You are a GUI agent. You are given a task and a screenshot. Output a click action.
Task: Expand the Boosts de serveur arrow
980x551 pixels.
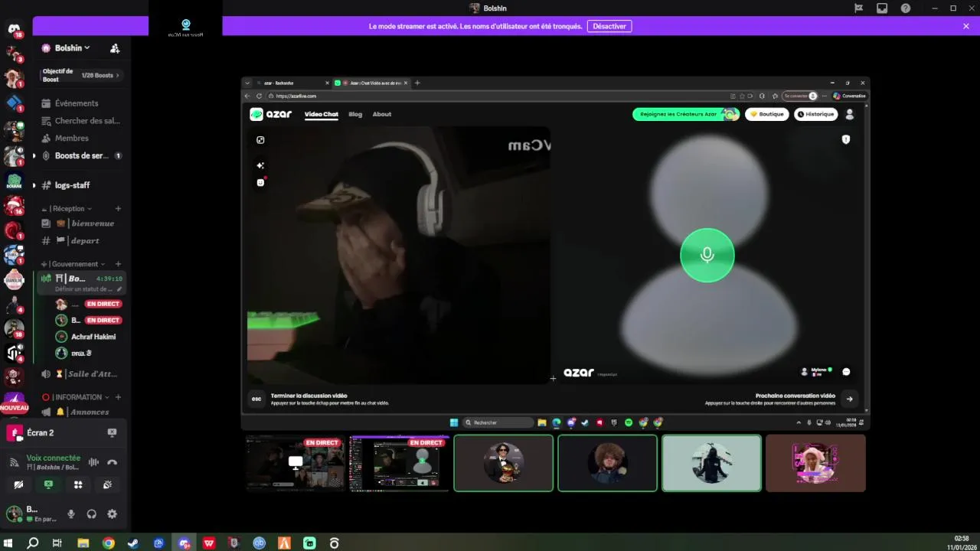pos(34,156)
